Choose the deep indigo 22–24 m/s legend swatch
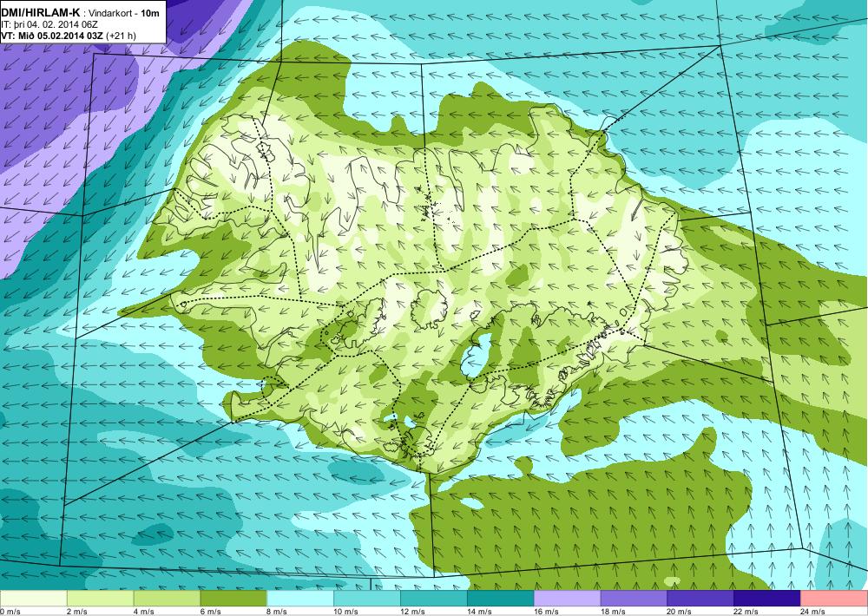This screenshot has width=868, height=616. (767, 599)
